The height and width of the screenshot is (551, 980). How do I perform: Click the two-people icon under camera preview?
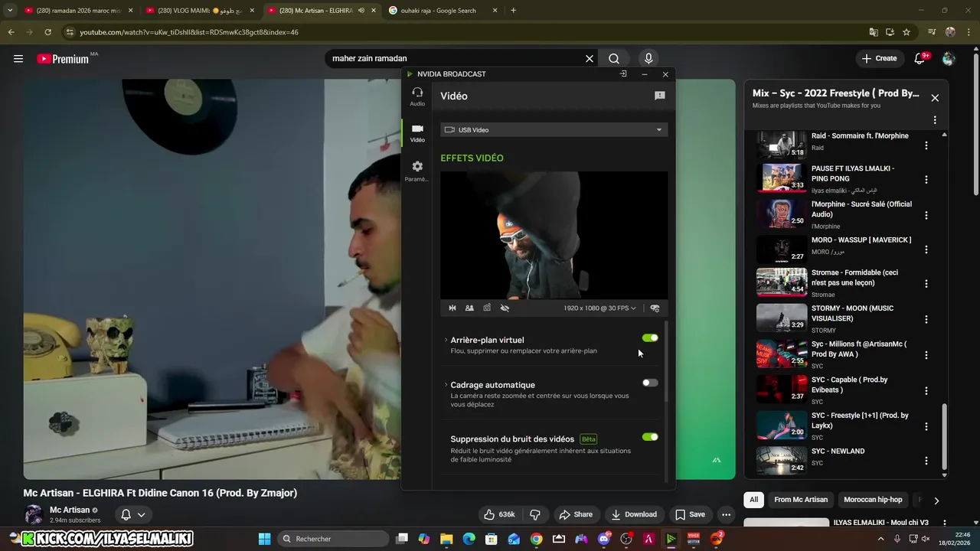pos(469,308)
